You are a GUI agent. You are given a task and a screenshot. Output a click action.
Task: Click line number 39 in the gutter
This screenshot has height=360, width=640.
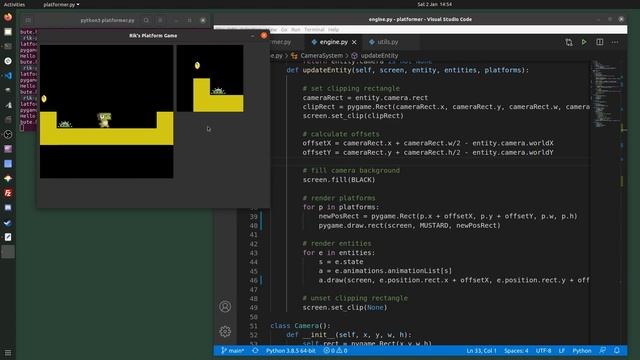[253, 216]
